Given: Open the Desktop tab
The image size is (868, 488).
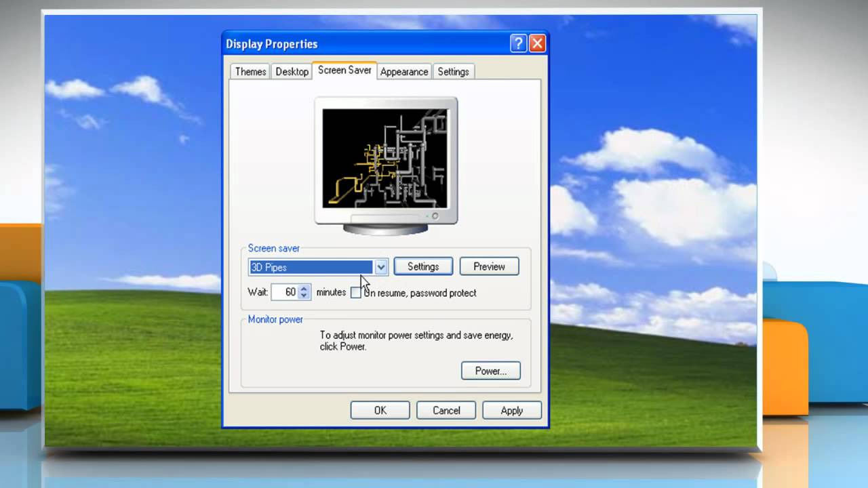Looking at the screenshot, I should [292, 71].
